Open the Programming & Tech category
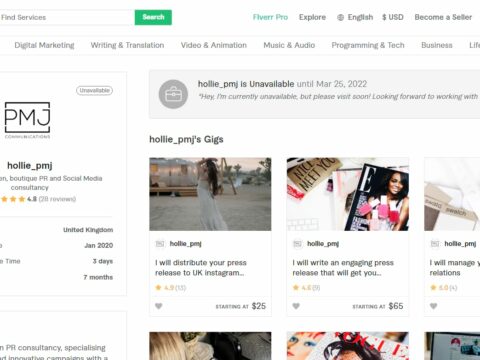This screenshot has width=480, height=360. click(368, 45)
